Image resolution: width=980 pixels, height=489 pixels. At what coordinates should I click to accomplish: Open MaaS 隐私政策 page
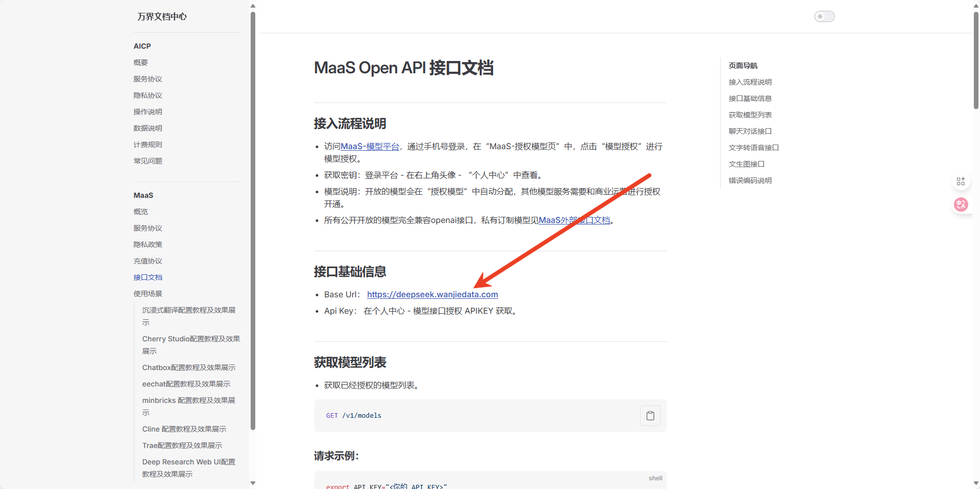tap(148, 244)
